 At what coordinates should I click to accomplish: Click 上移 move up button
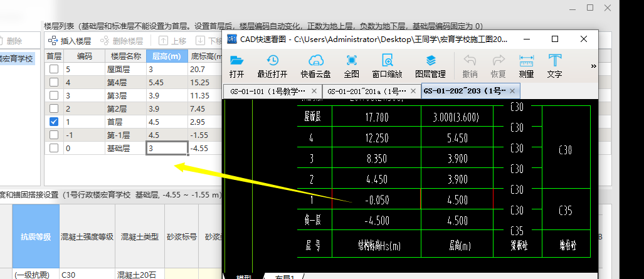click(x=173, y=41)
